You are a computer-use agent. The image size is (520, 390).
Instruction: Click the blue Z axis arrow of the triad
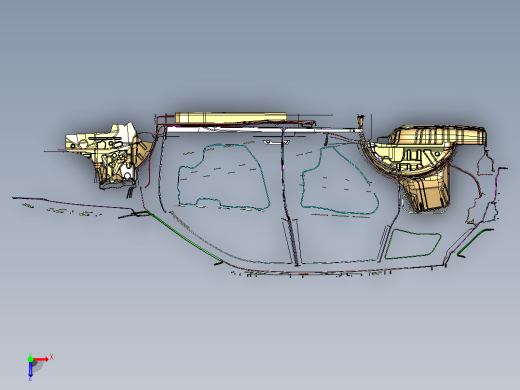tap(30, 369)
